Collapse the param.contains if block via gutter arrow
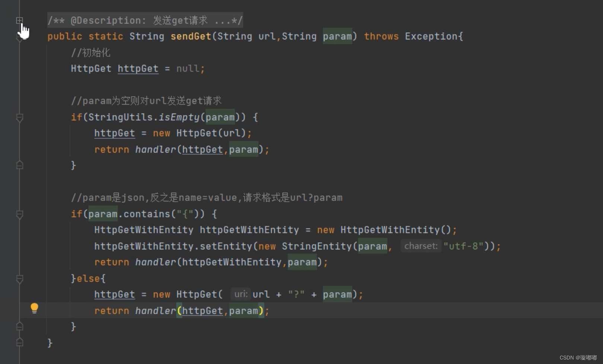Screen dimensions: 603x364 pyautogui.click(x=19, y=214)
